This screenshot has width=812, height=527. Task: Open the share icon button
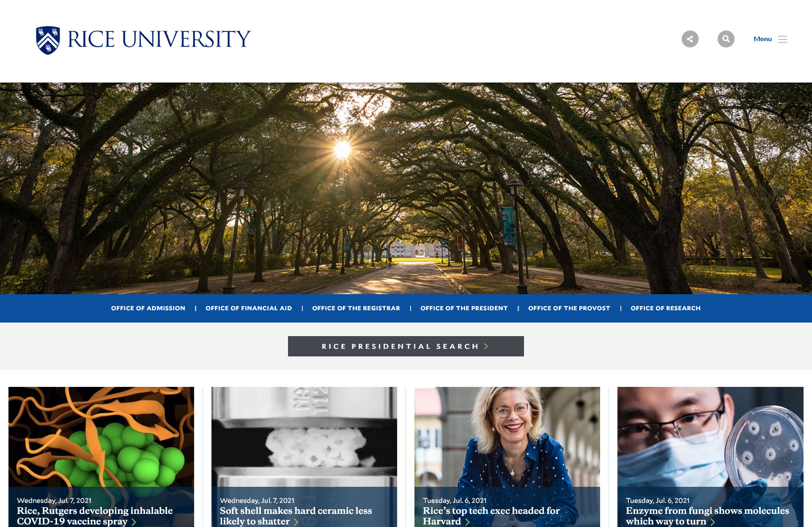pyautogui.click(x=690, y=39)
